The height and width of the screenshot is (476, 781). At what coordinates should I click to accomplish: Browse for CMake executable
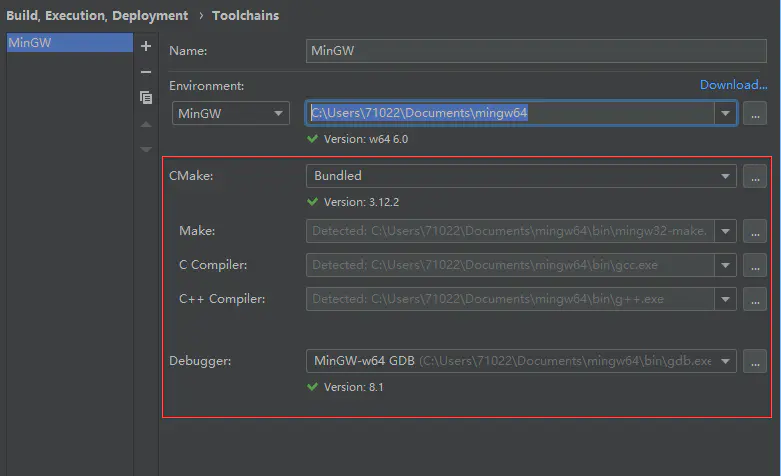755,176
